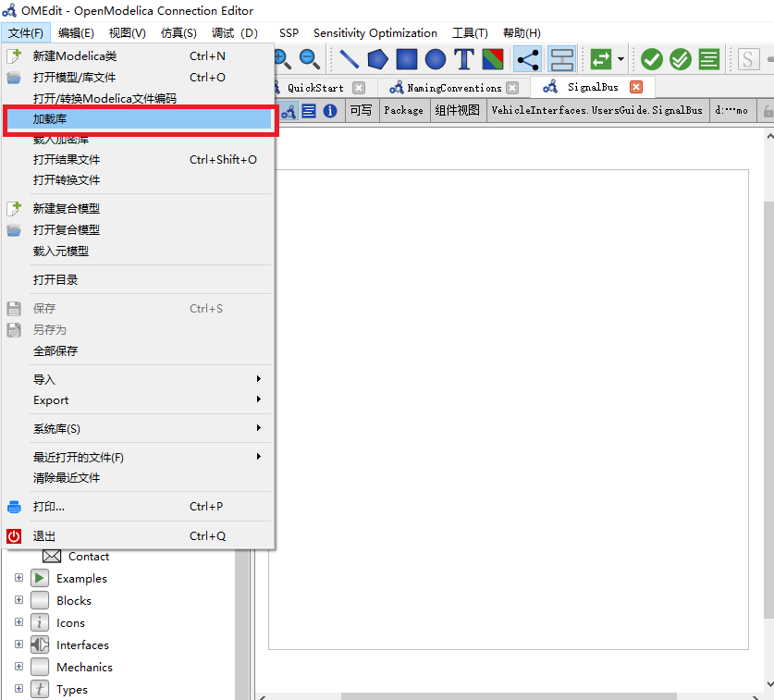Image resolution: width=774 pixels, height=700 pixels.
Task: Select the Bitmap insertion tool
Action: [x=491, y=57]
